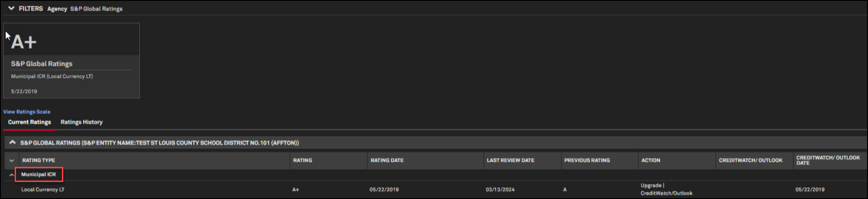Click the CreditWatch/Outlook Date column header

click(828, 160)
